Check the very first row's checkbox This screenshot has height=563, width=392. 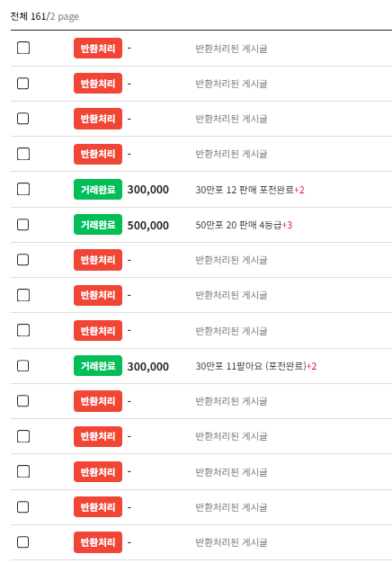click(x=23, y=48)
